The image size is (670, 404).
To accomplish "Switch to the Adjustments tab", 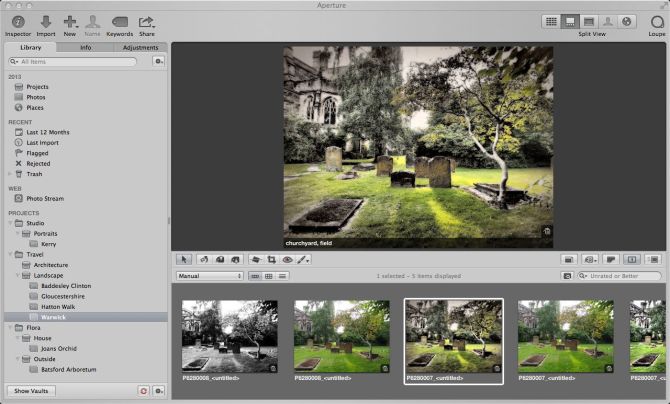I will (140, 47).
